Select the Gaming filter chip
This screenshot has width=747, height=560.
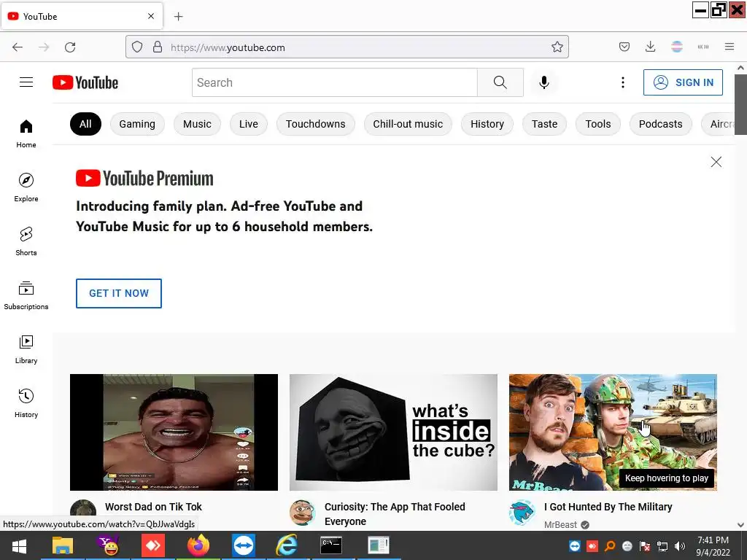(x=137, y=124)
